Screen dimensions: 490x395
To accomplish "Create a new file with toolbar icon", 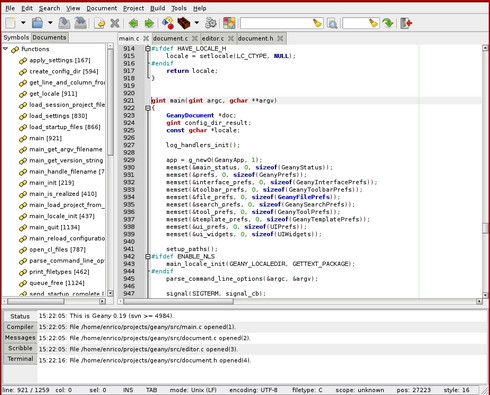I will tap(10, 23).
